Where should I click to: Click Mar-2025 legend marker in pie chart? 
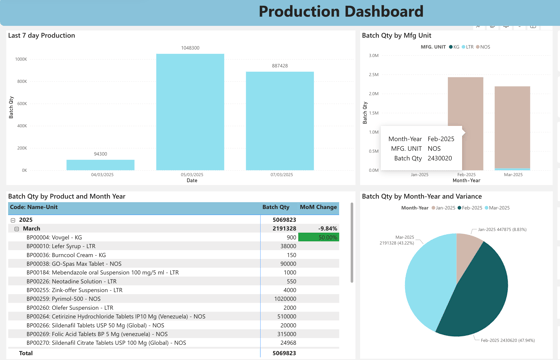coord(486,208)
